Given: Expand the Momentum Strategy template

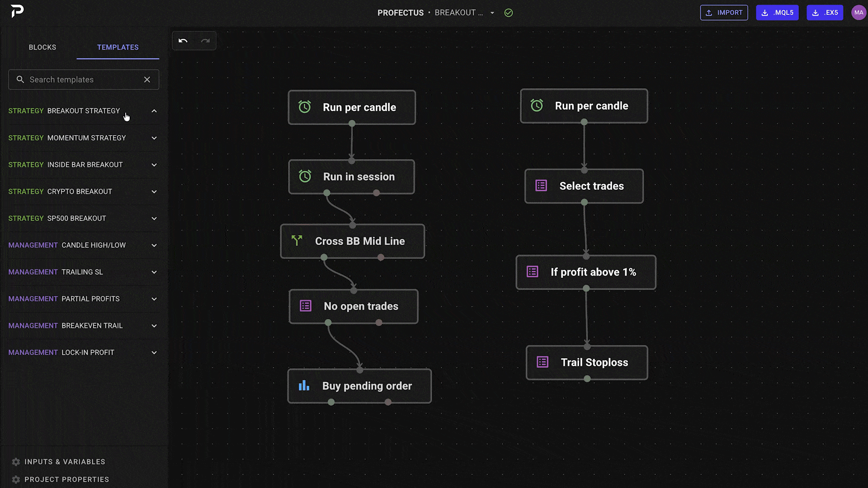Looking at the screenshot, I should pyautogui.click(x=154, y=138).
